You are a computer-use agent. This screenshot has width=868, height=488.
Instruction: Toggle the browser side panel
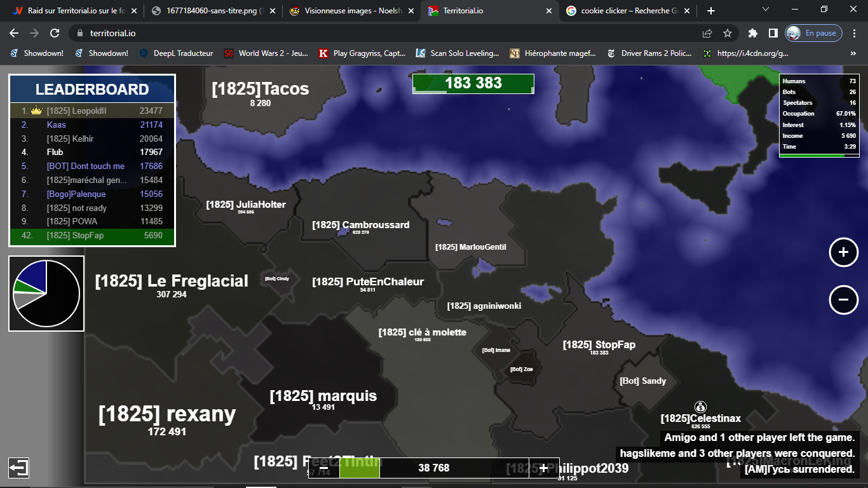773,33
